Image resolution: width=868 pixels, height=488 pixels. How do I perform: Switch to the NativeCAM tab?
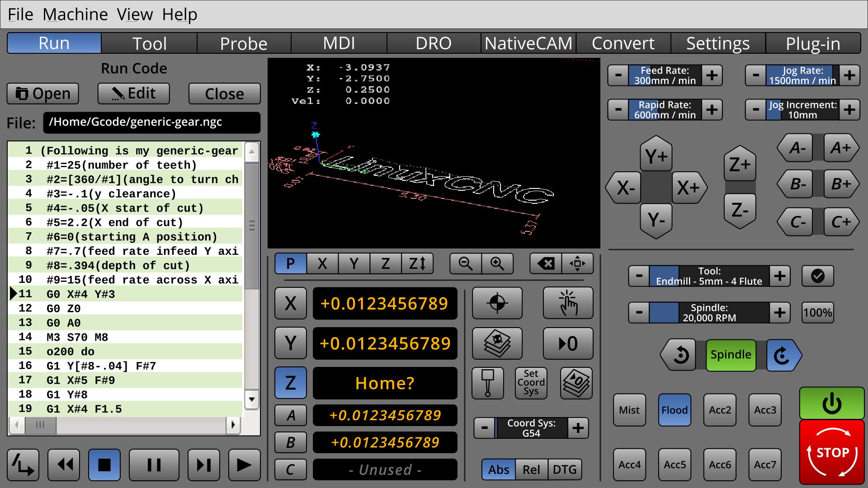click(528, 43)
